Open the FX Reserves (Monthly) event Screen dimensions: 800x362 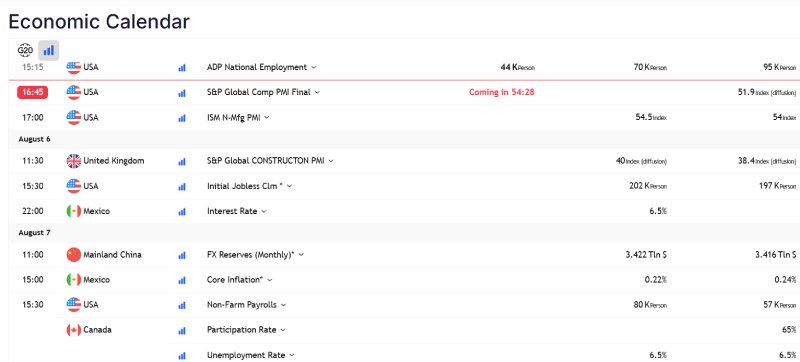[x=251, y=254]
